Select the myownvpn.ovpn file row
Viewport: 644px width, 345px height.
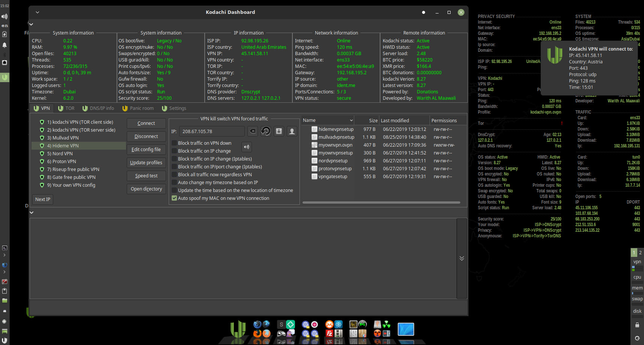click(x=384, y=145)
